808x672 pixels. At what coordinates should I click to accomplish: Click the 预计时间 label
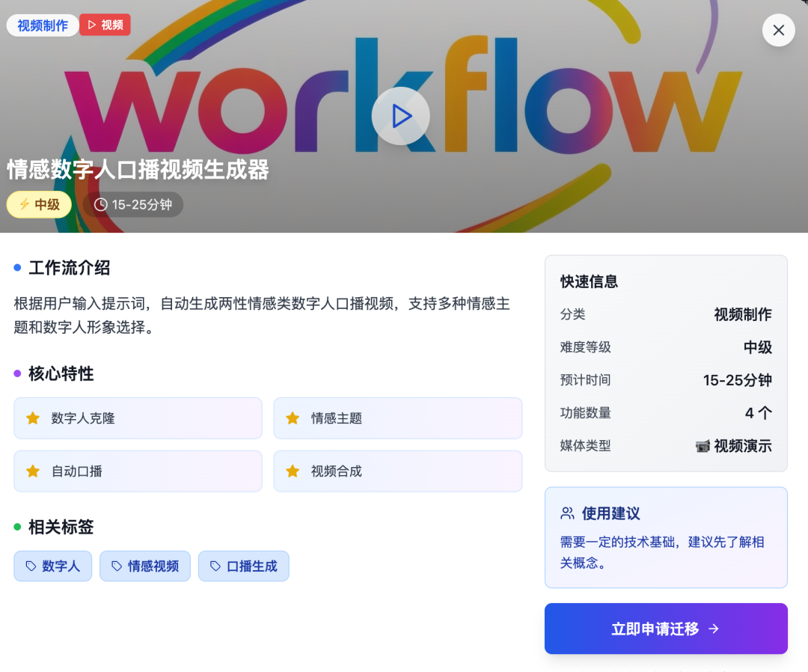(x=585, y=380)
